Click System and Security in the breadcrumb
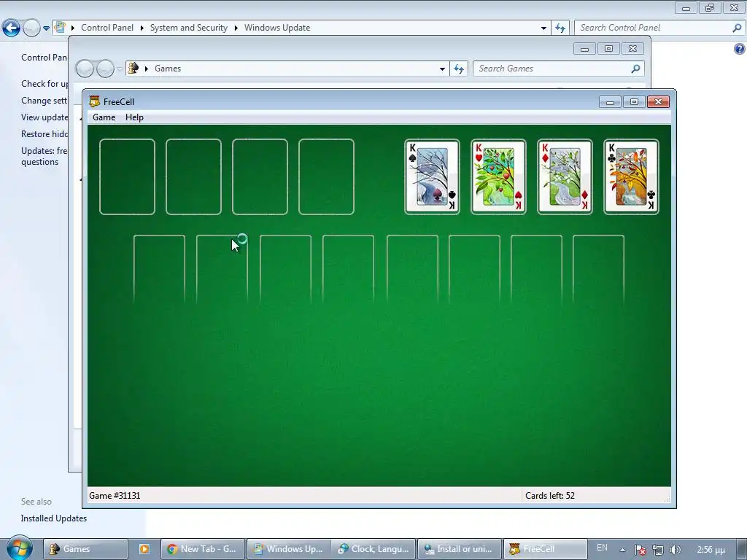Screen dimensions: 747x560 (x=189, y=28)
